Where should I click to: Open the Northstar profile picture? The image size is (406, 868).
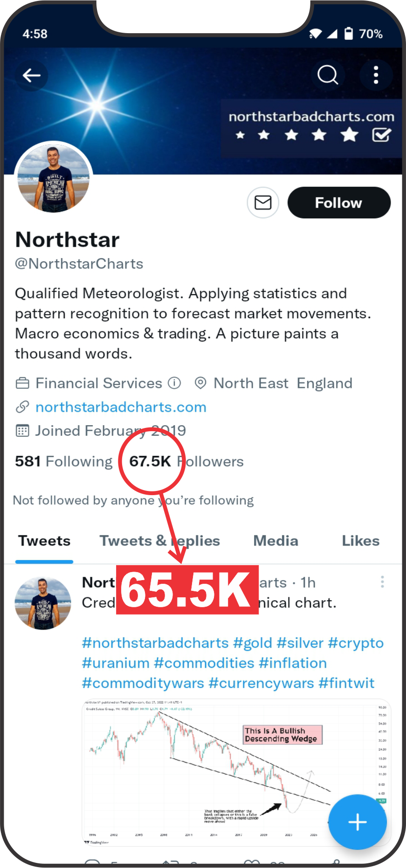click(x=54, y=178)
